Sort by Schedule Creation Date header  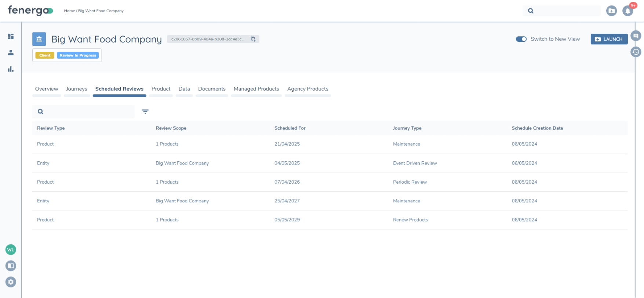[537, 128]
